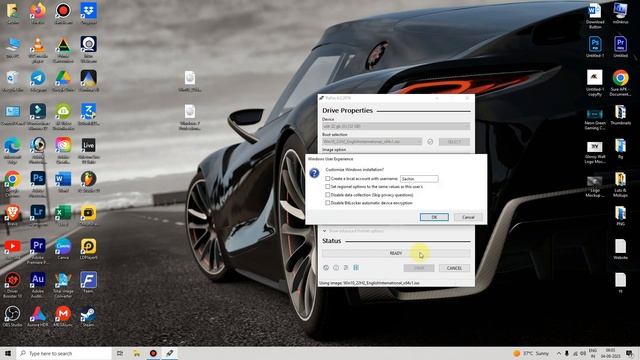Open Google Drive desktop shortcut
Screen dimensions: 640x360
(63, 81)
